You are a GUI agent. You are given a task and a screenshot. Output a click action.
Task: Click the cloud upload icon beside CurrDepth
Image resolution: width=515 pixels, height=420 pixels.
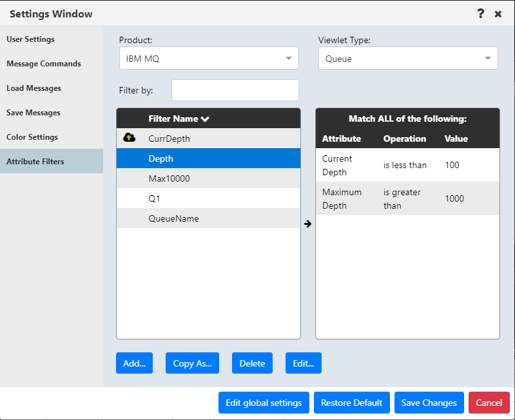click(129, 137)
